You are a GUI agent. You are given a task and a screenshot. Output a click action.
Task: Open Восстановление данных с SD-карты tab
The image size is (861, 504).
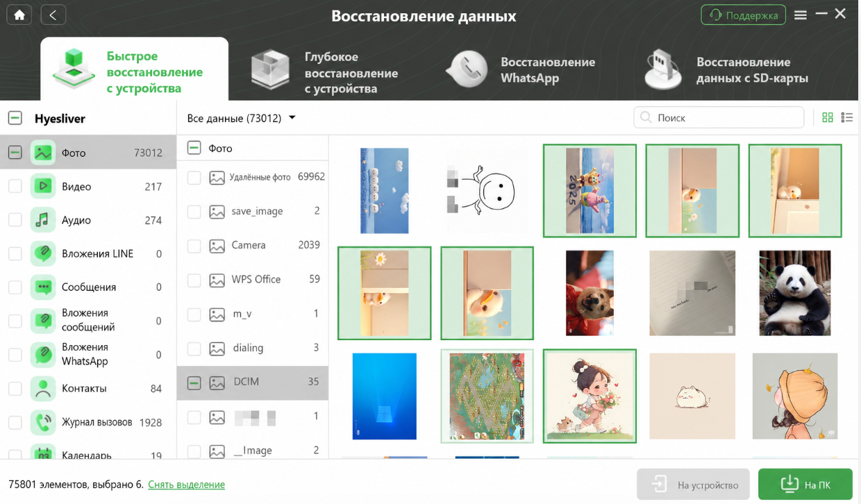click(x=726, y=70)
